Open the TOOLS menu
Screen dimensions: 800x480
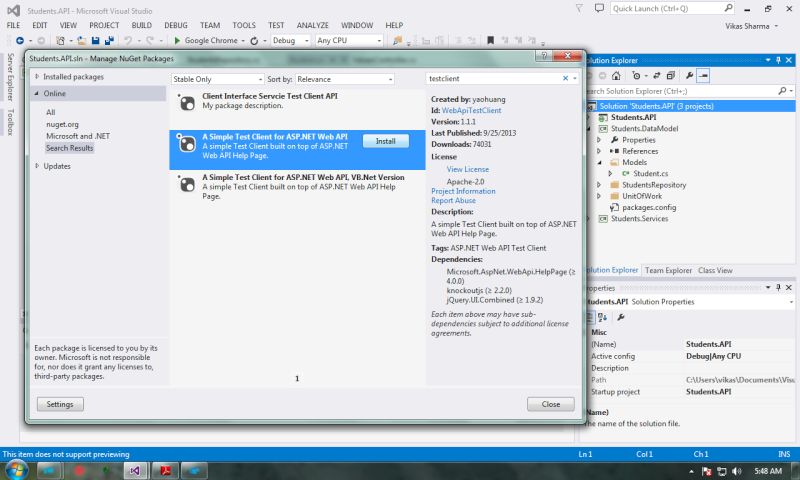pyautogui.click(x=244, y=25)
